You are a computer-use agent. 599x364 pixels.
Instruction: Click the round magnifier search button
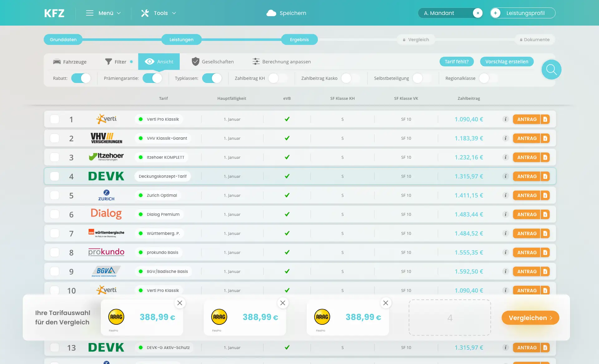tap(551, 70)
